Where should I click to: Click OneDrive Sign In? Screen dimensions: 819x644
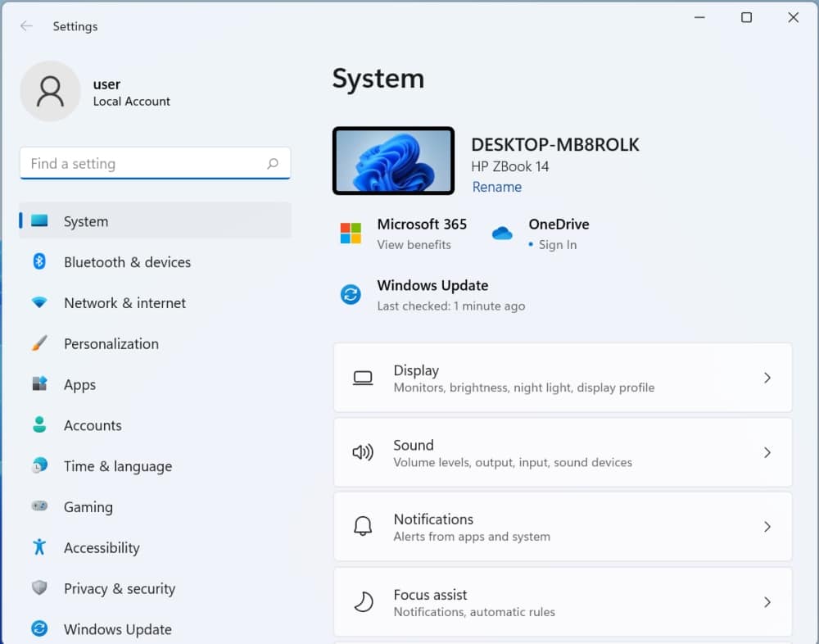click(557, 245)
